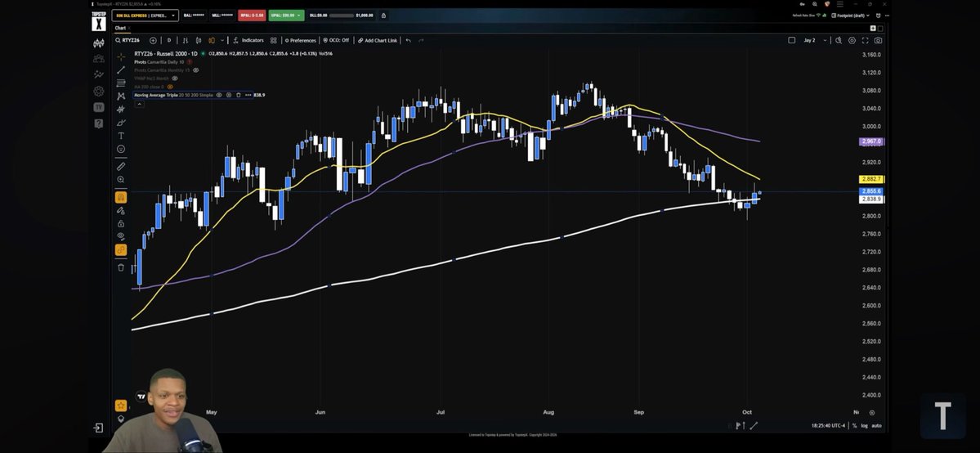Screen dimensions: 980x453
Task: Click Add Chart Link
Action: coord(378,41)
